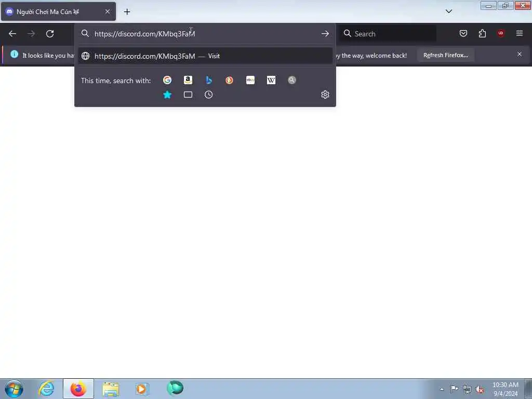Open the Extensions puzzle icon
This screenshot has height=399, width=532.
point(482,33)
